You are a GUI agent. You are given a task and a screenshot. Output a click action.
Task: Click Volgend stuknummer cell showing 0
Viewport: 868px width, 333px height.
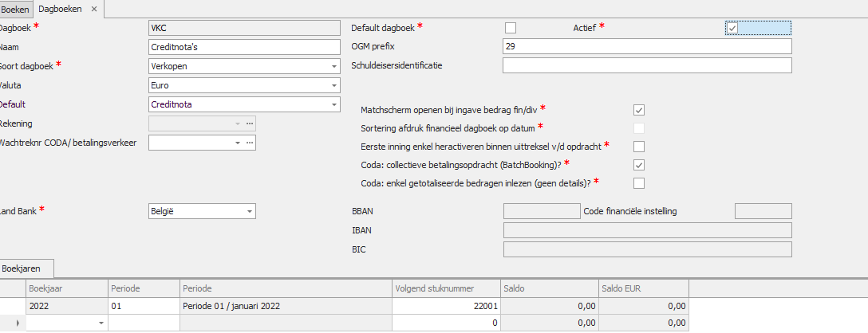[x=446, y=323]
